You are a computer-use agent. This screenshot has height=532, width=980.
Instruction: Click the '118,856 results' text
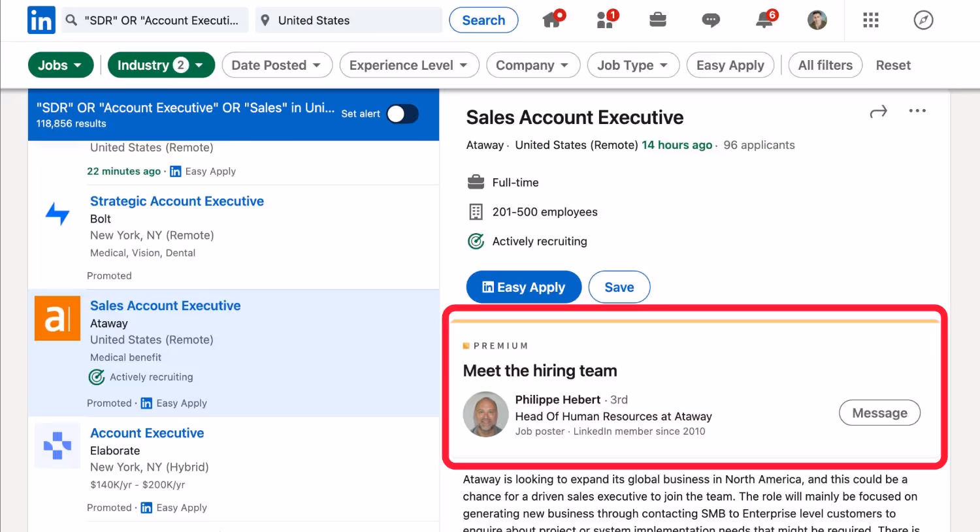[x=71, y=123]
